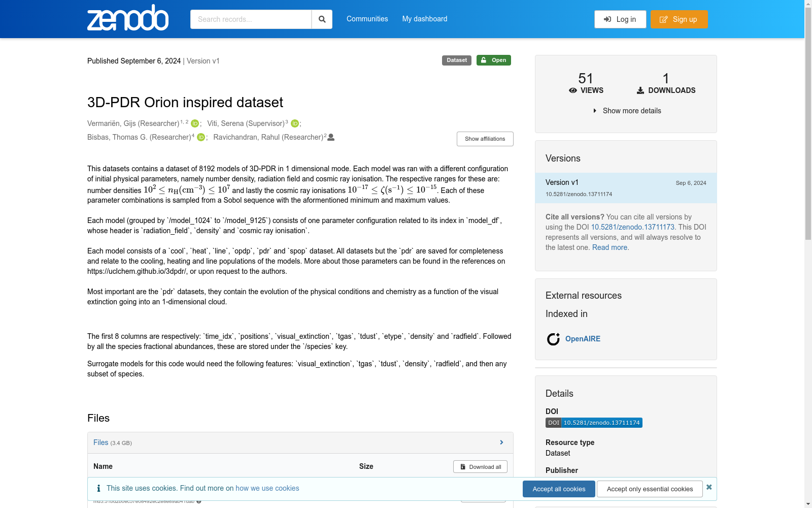Viewport: 812px width, 508px height.
Task: Open the OpenAIRE link
Action: pyautogui.click(x=583, y=339)
